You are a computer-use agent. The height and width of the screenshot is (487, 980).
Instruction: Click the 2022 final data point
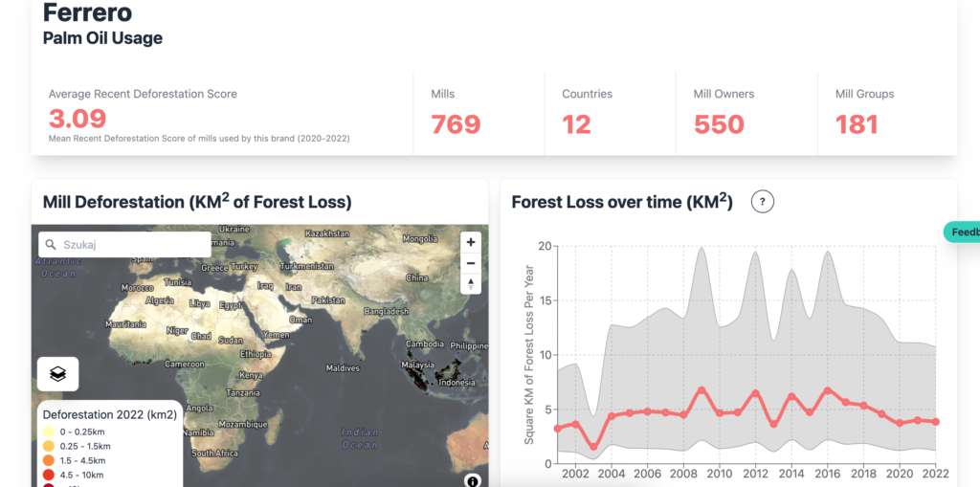point(936,422)
